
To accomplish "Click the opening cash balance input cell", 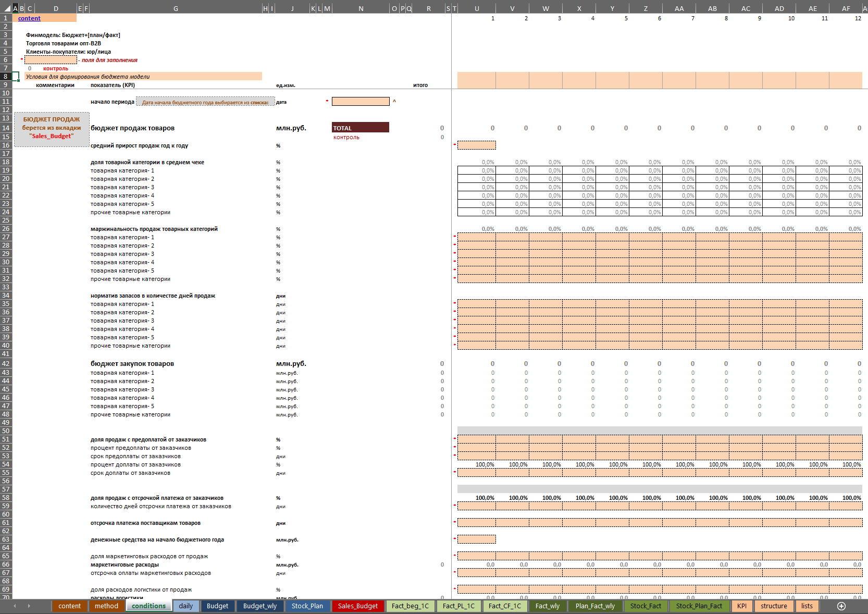I will point(476,539).
